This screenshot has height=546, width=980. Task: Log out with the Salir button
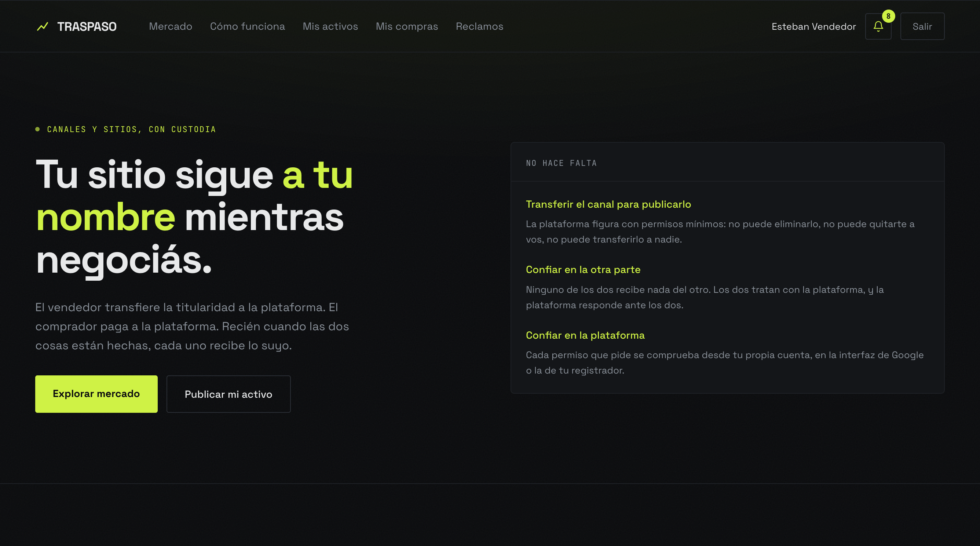[x=922, y=26]
